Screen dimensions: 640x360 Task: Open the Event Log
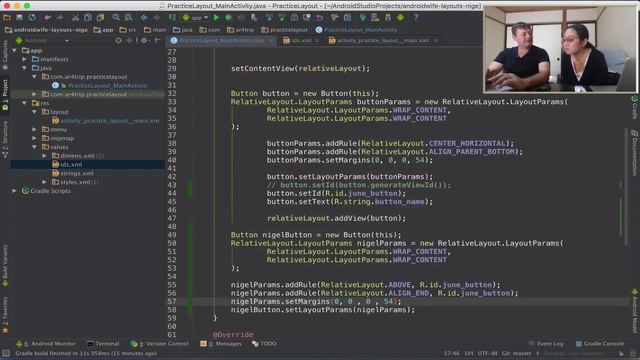pos(546,344)
